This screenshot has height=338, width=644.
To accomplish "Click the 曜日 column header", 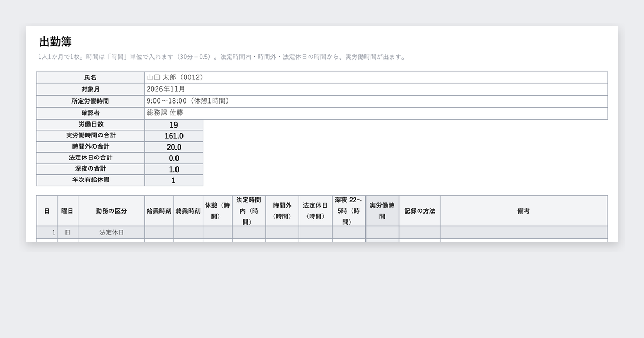I will coord(68,211).
